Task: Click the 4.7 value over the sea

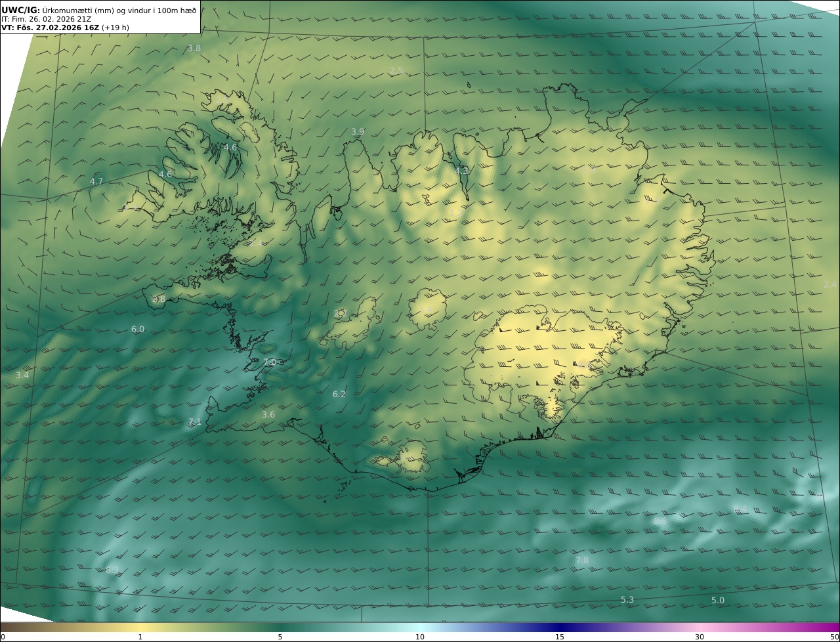Action: (96, 182)
